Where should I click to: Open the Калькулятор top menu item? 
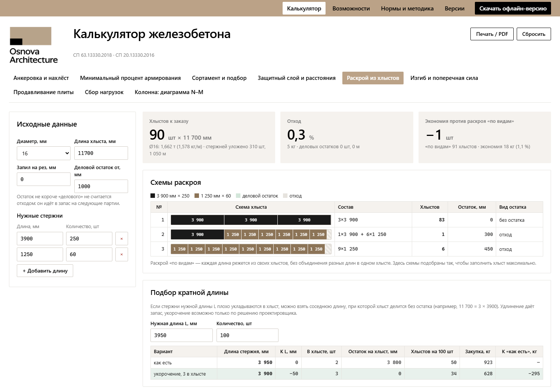304,8
